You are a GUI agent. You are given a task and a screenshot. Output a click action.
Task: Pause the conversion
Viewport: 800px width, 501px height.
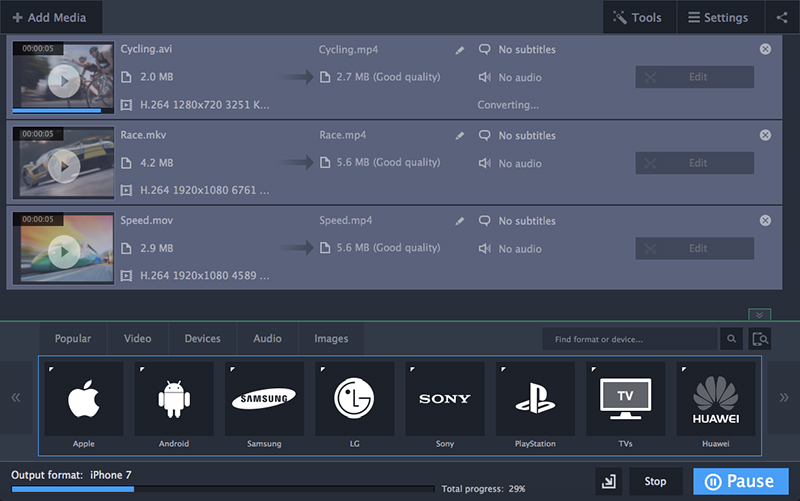point(741,481)
